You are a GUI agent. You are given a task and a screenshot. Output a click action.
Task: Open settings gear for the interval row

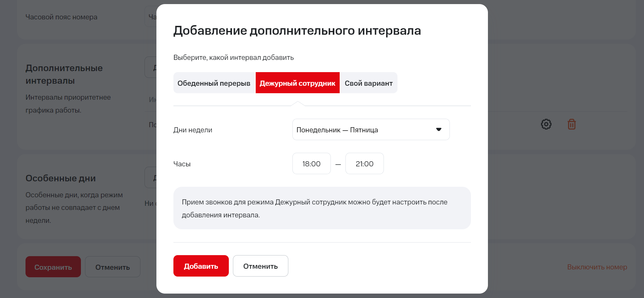pyautogui.click(x=546, y=124)
